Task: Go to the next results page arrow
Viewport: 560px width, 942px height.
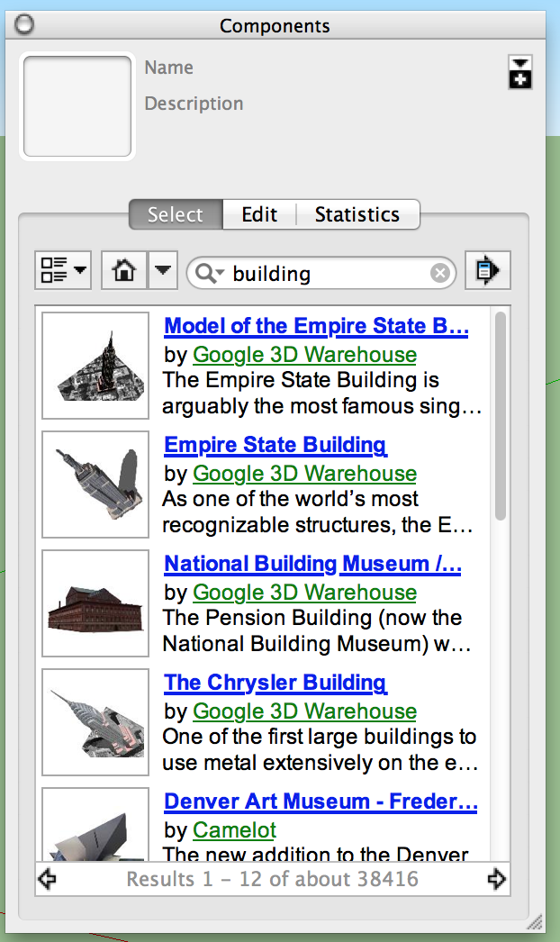Action: coord(497,879)
